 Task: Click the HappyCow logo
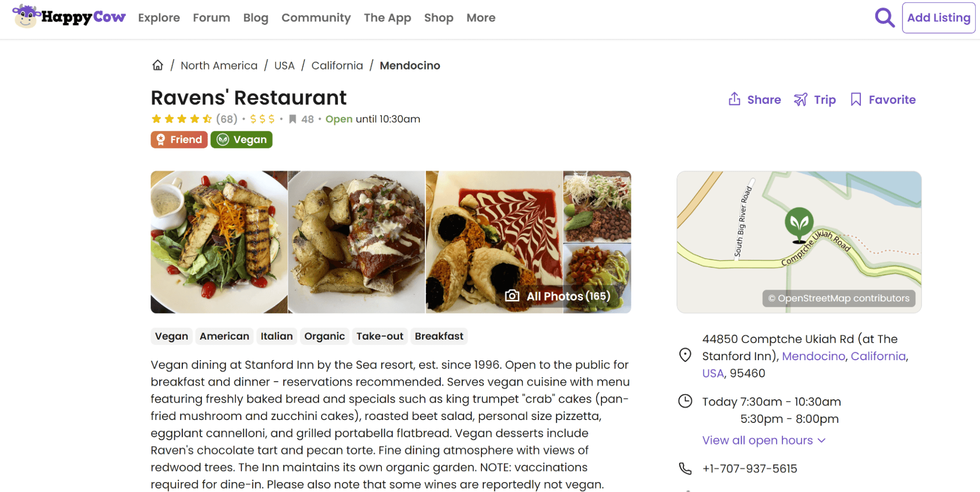(69, 17)
